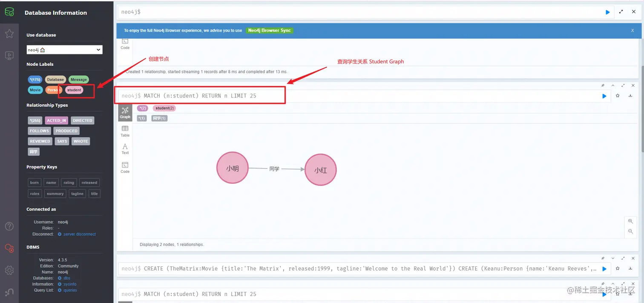Open the Settings gear in sidebar
Viewport: 644px width, 303px height.
click(9, 270)
